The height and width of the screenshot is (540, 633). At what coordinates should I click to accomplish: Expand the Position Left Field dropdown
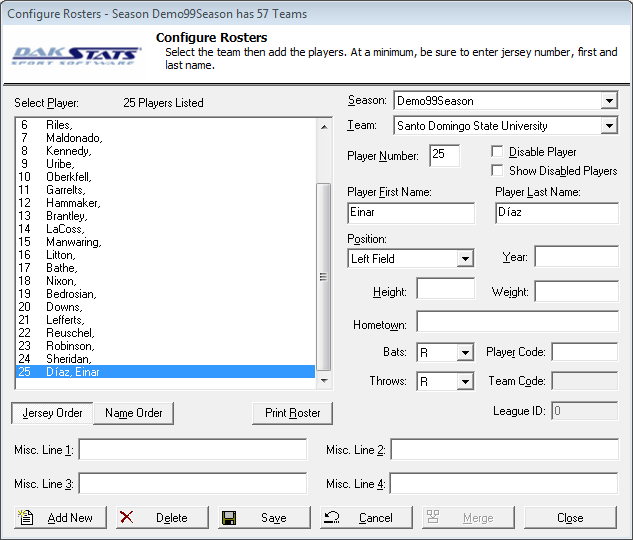tap(465, 259)
